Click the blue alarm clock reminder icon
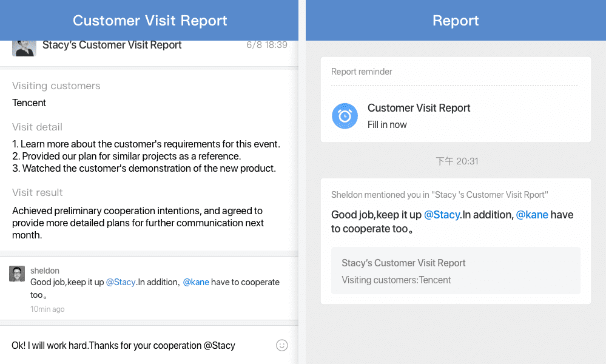606x364 pixels. (345, 116)
